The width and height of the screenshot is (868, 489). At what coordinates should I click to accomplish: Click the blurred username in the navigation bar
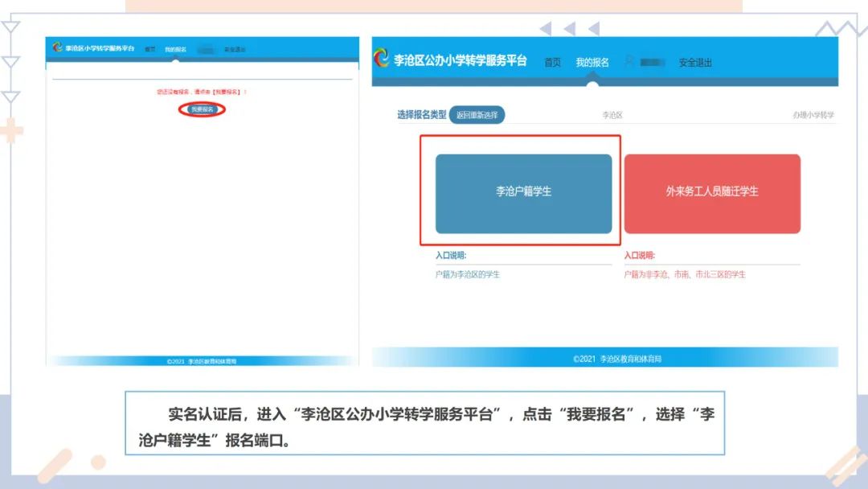coord(652,62)
